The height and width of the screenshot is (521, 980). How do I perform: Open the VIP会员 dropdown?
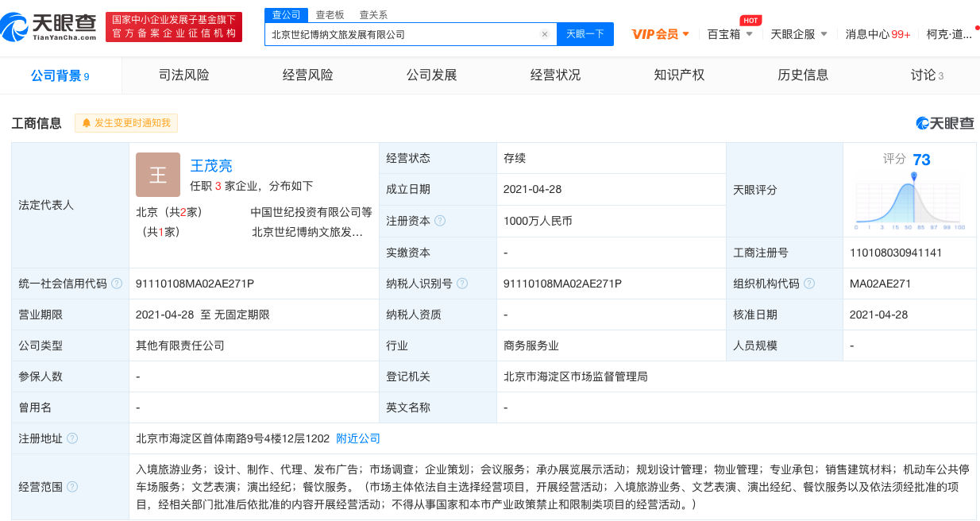(661, 34)
